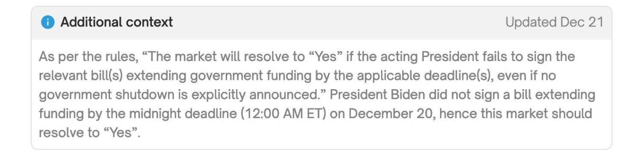Click the blue info icon
The height and width of the screenshot is (157, 644).
click(48, 22)
